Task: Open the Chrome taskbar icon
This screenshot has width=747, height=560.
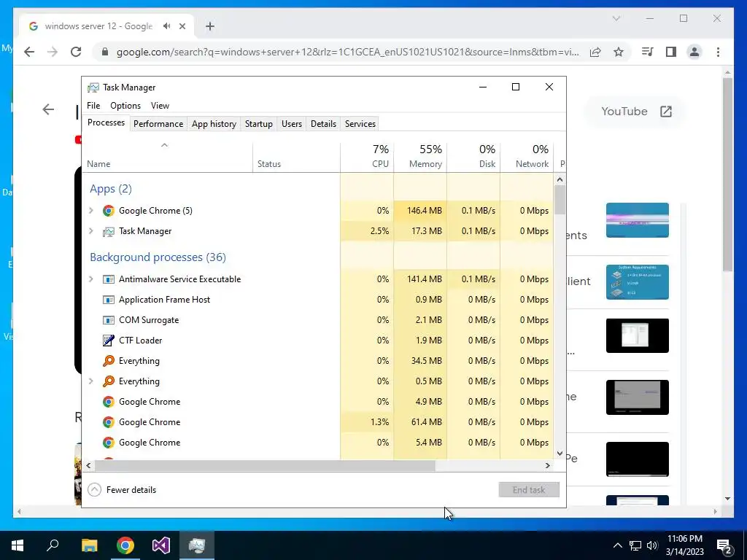Action: [125, 545]
